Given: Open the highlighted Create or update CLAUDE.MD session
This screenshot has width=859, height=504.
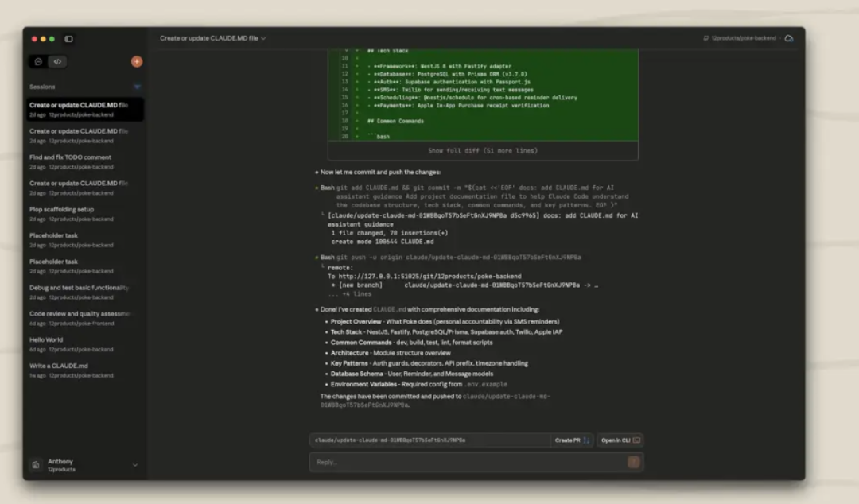Looking at the screenshot, I should click(x=85, y=110).
